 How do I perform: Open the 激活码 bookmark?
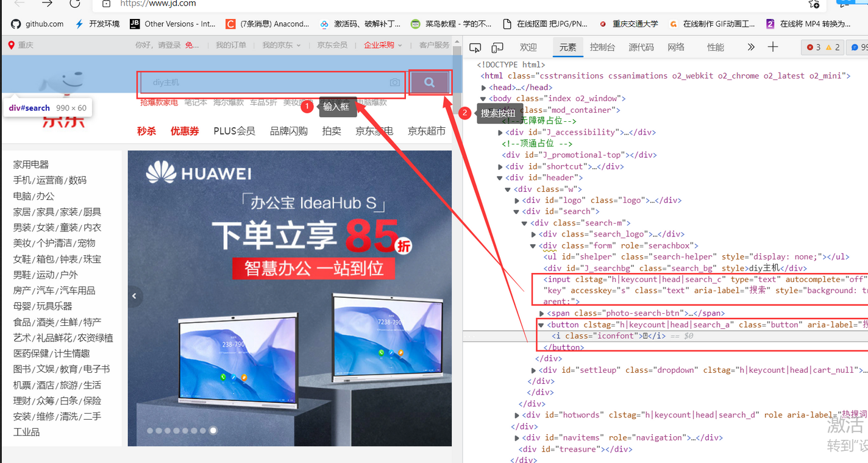pyautogui.click(x=360, y=24)
